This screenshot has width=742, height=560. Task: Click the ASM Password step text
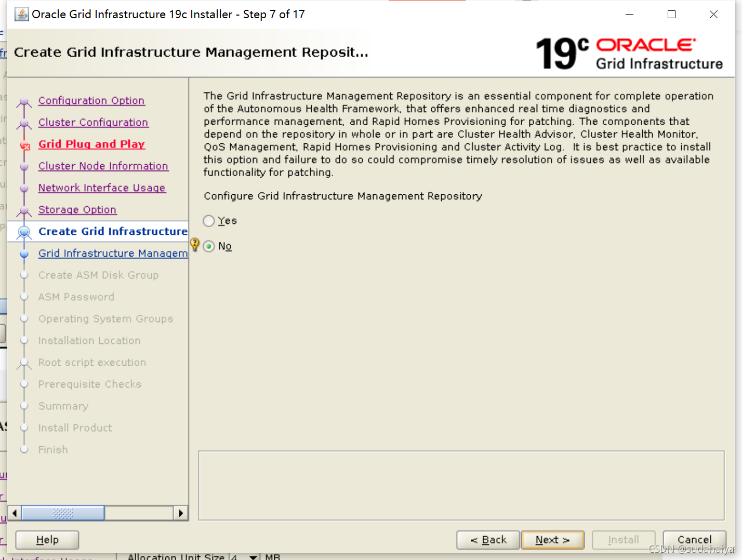coord(76,297)
